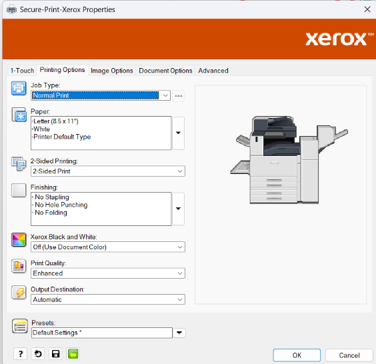The width and height of the screenshot is (376, 364).
Task: Click the Cancel button
Action: point(349,355)
